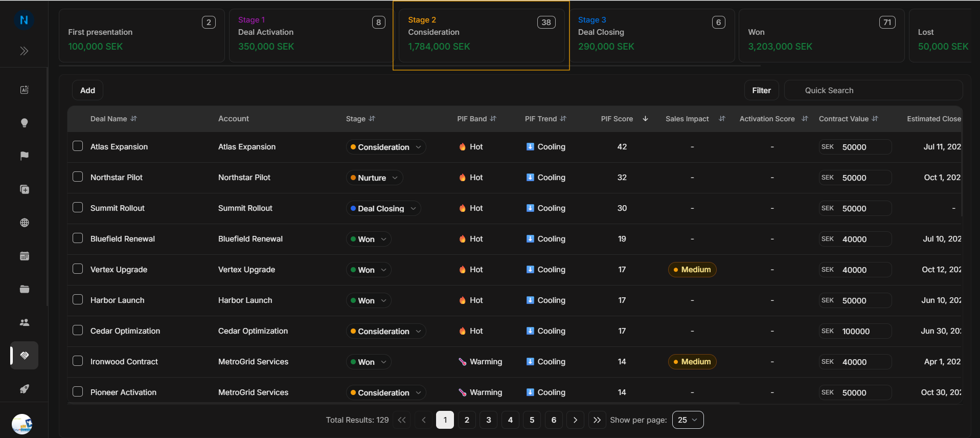Open the globe icon in sidebar

pyautogui.click(x=24, y=223)
